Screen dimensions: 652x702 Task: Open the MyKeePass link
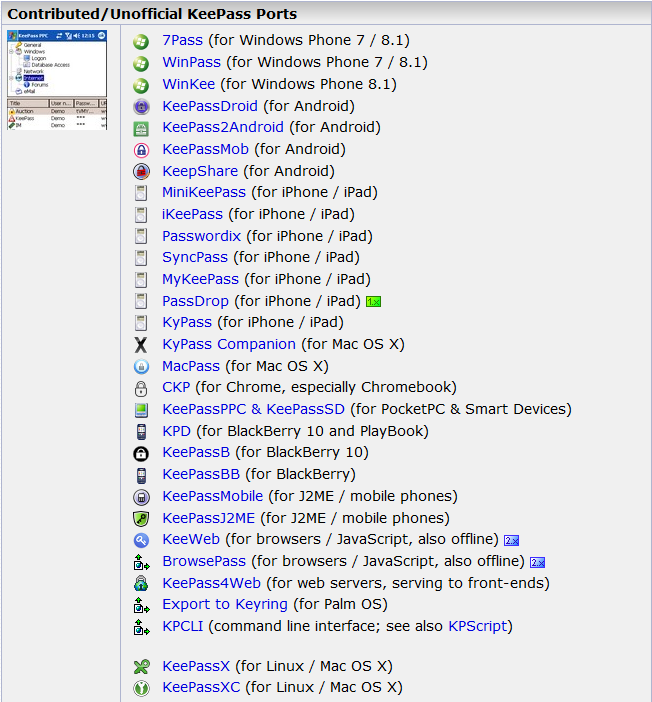pyautogui.click(x=200, y=279)
